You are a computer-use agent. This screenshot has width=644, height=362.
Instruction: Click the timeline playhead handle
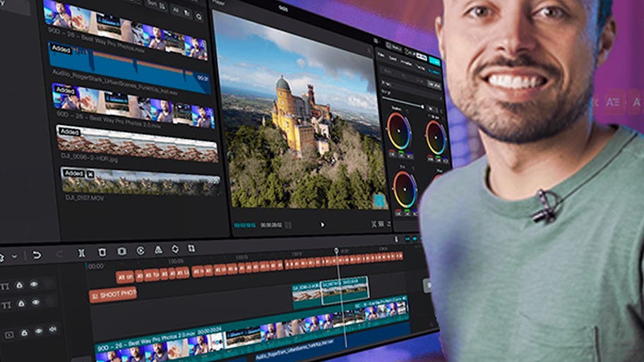pos(336,251)
